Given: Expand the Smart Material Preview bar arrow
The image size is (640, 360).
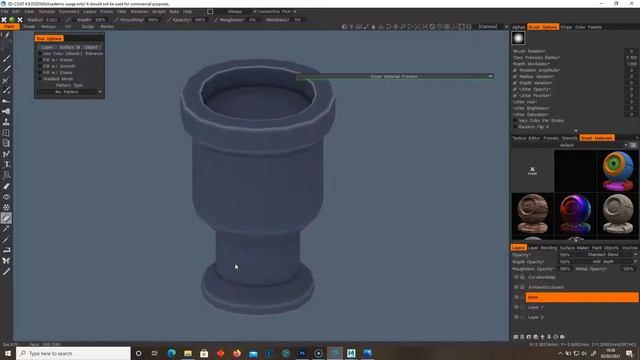Looking at the screenshot, I should tap(491, 76).
